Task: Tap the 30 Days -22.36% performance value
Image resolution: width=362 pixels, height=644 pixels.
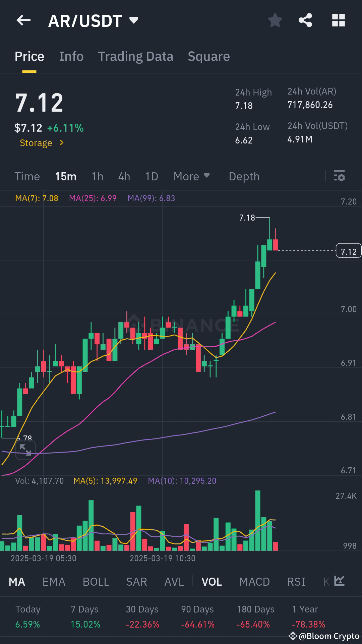Action: [142, 624]
